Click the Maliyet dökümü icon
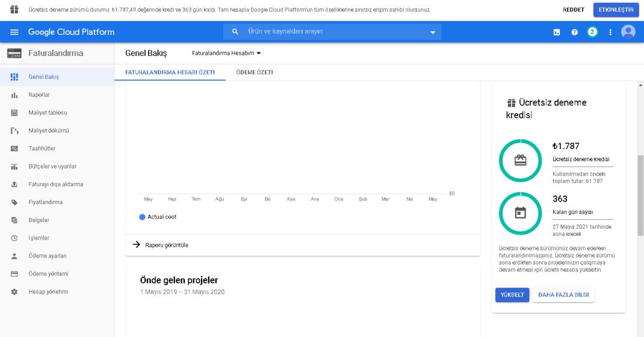Viewport: 644px width, 337px height. pos(14,131)
